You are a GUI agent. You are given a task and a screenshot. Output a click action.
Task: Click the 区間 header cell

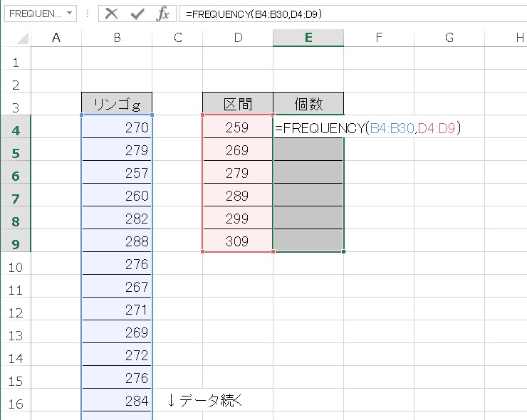pyautogui.click(x=238, y=104)
